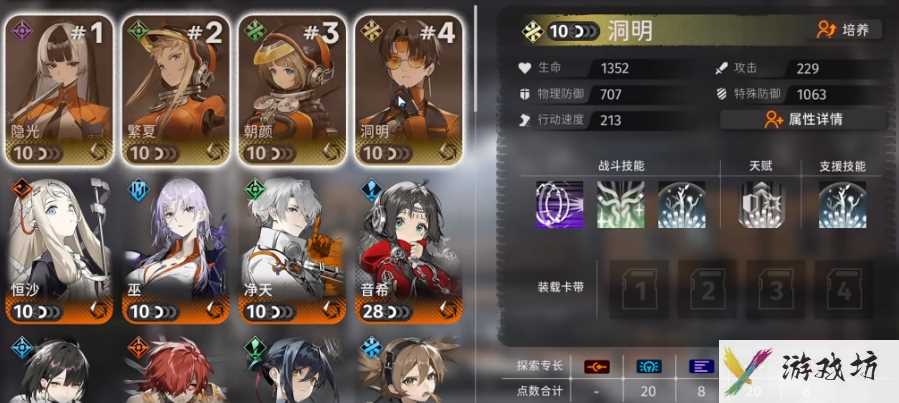Choose the 巫 character portrait
899x403 pixels.
(175, 251)
